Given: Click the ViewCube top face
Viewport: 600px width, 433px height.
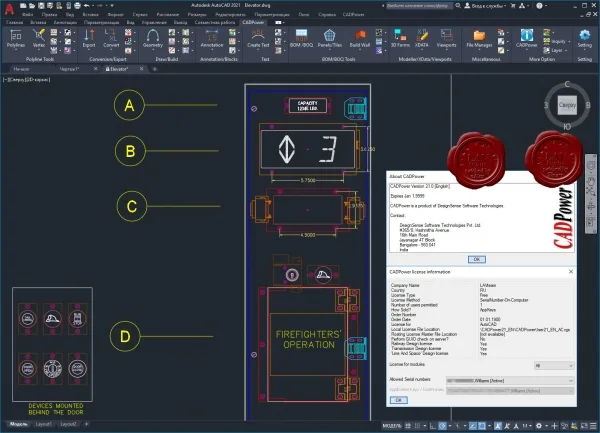Looking at the screenshot, I should (x=567, y=105).
